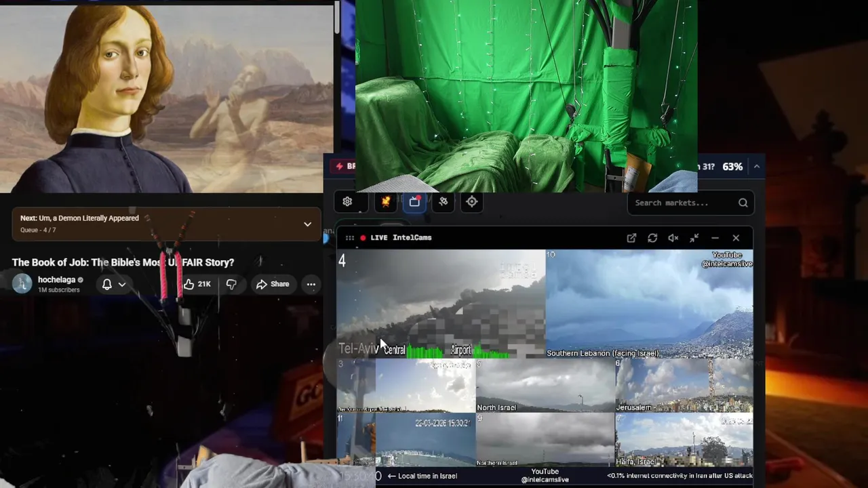Select the Jerusalem camera feed
This screenshot has width=868, height=488.
tap(684, 386)
